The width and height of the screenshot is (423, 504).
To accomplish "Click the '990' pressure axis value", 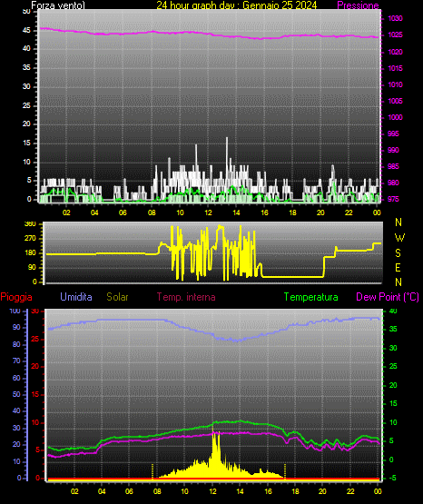I will point(393,150).
